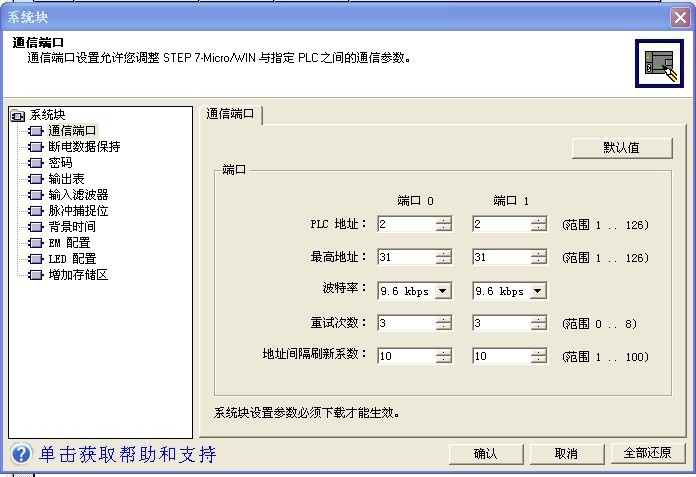Switch to the 通信端口 tab
Viewport: 696px width, 477px height.
coord(233,114)
